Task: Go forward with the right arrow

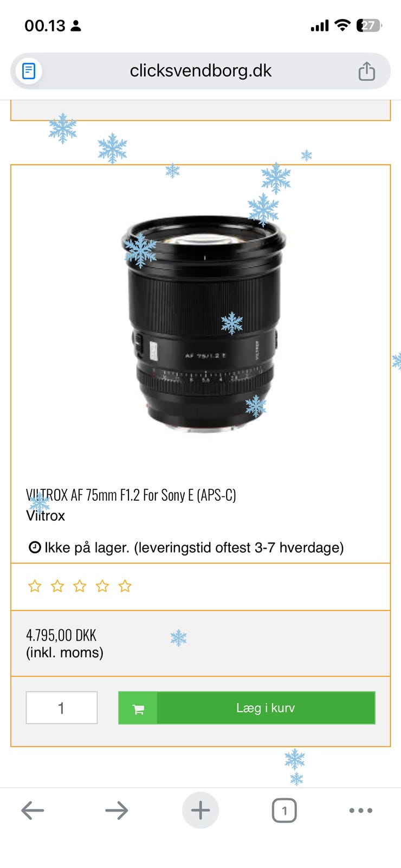Action: tap(117, 811)
